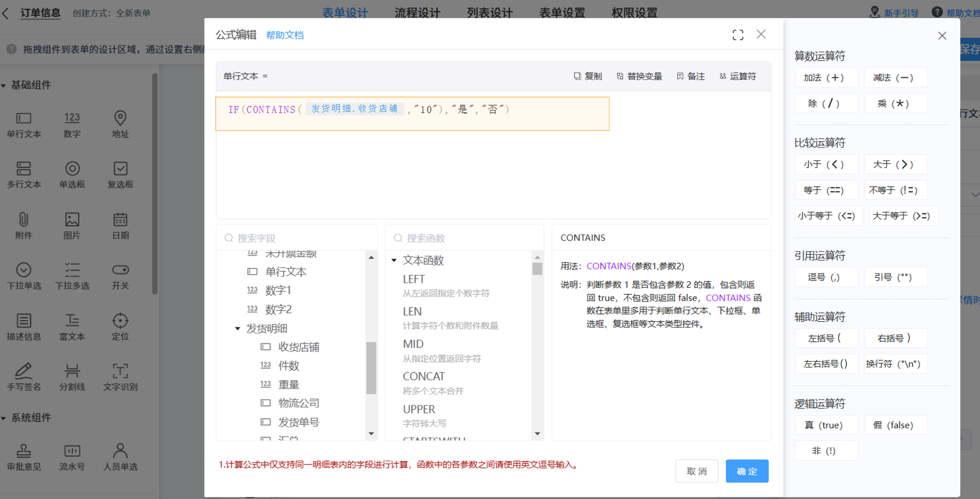Toggle fullscreen for the formula editor
980x499 pixels.
738,34
